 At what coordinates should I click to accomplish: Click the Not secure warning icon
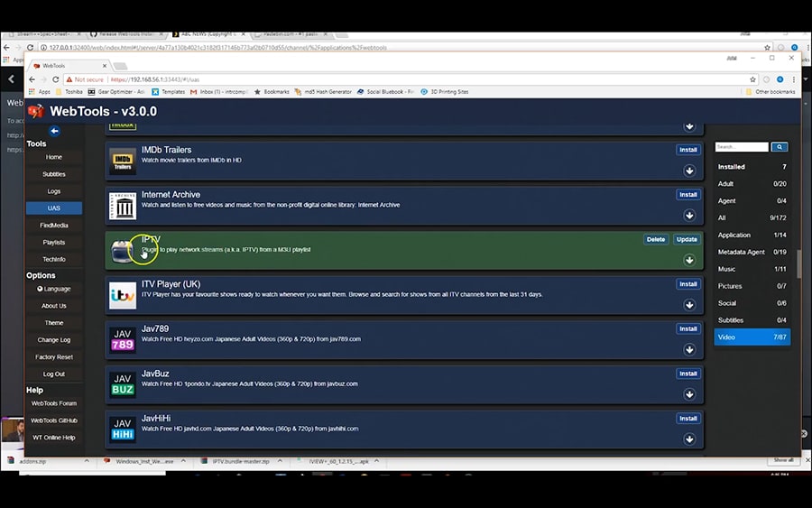(69, 79)
